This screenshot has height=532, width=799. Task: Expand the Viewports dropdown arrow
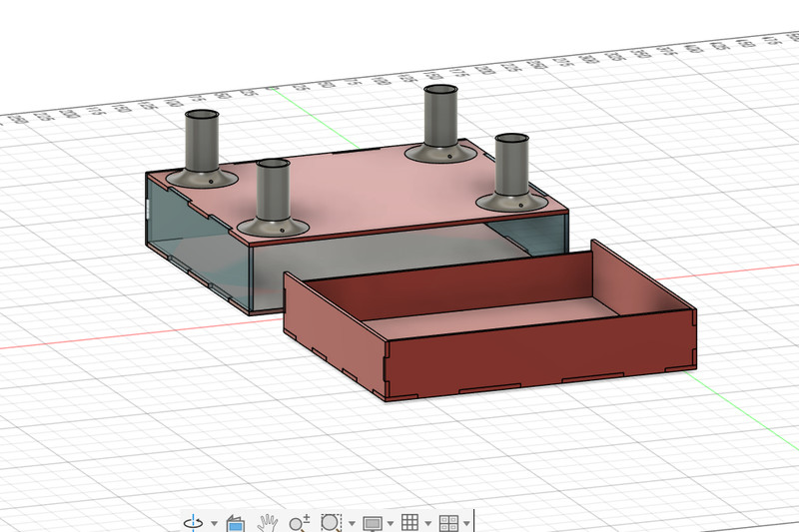466,523
